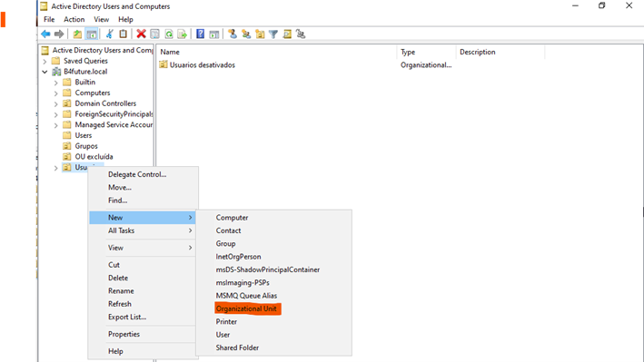Click the Create new organizational unit icon

pos(260,34)
